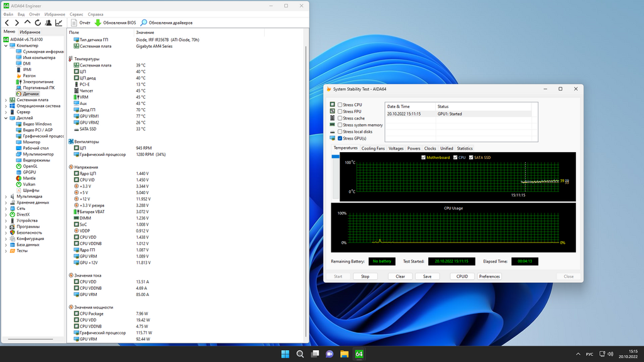This screenshot has height=362, width=644.
Task: Expand the Мультимедиа tree node
Action: tap(6, 196)
